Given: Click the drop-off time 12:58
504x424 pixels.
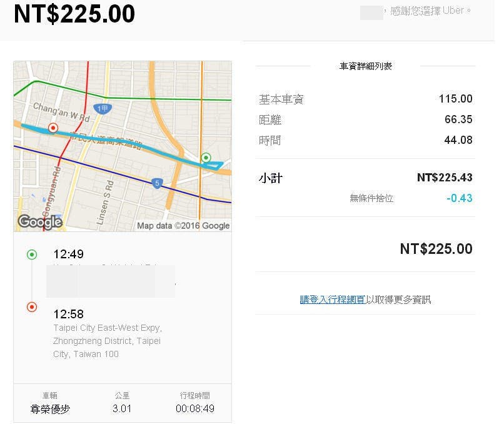Looking at the screenshot, I should pyautogui.click(x=68, y=314).
